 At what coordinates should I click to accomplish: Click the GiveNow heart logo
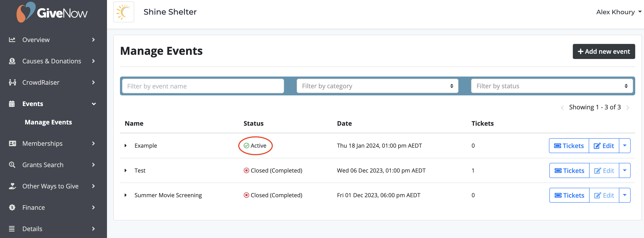pos(26,12)
